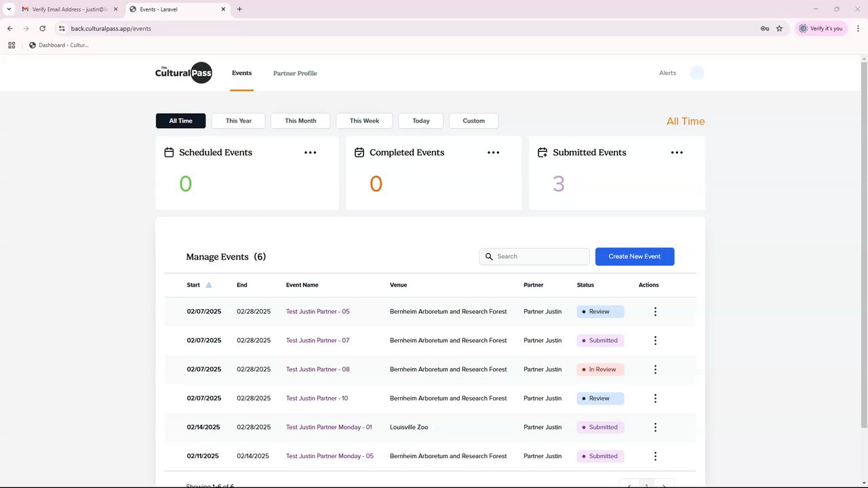Image resolution: width=868 pixels, height=488 pixels.
Task: Click the Submitted status for Partner - 07
Action: tap(600, 340)
